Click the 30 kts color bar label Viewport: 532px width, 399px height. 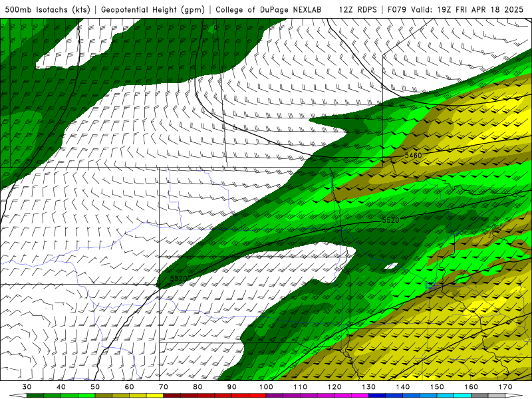pyautogui.click(x=27, y=387)
